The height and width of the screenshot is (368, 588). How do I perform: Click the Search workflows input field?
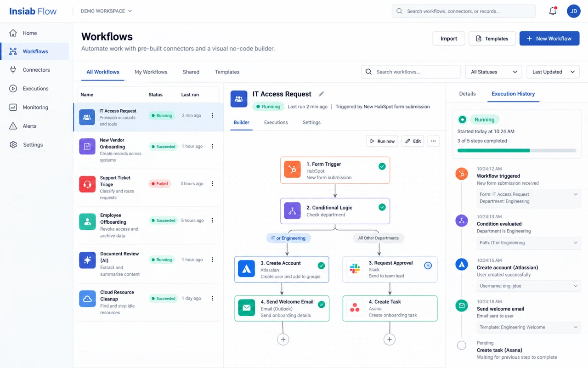411,72
